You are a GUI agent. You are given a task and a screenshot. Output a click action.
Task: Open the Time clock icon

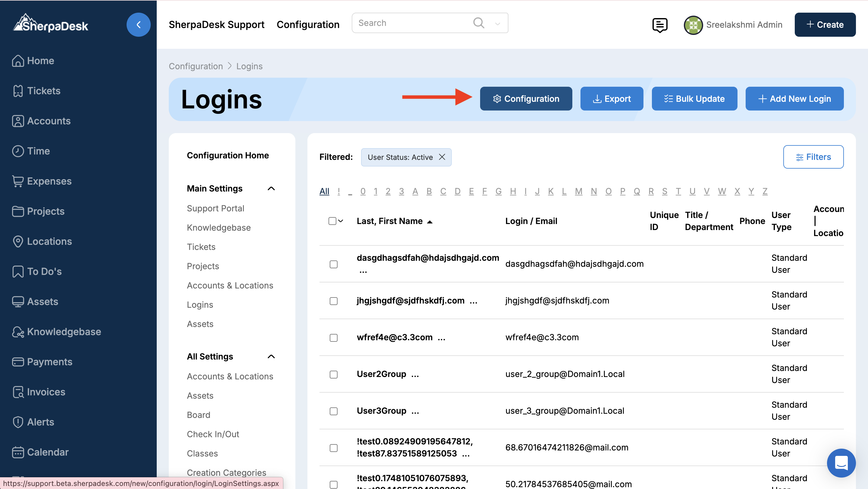point(18,151)
